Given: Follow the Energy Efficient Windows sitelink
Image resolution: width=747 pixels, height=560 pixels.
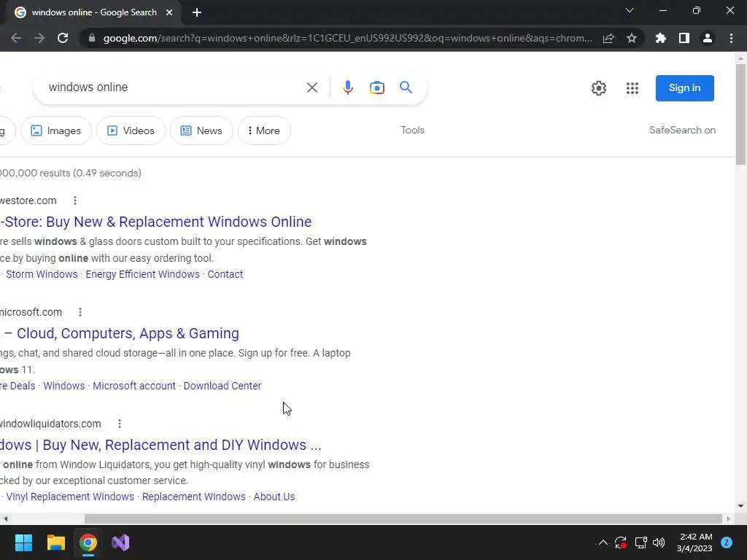Looking at the screenshot, I should 142,274.
